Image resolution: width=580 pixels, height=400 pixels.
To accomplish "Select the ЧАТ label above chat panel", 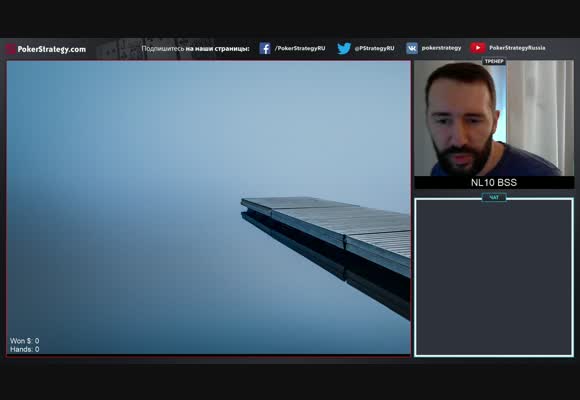I will (x=494, y=198).
